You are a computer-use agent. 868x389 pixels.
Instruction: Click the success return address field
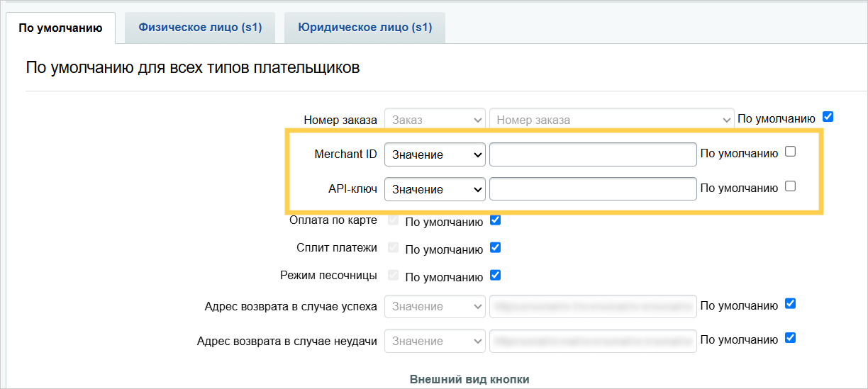pos(592,307)
